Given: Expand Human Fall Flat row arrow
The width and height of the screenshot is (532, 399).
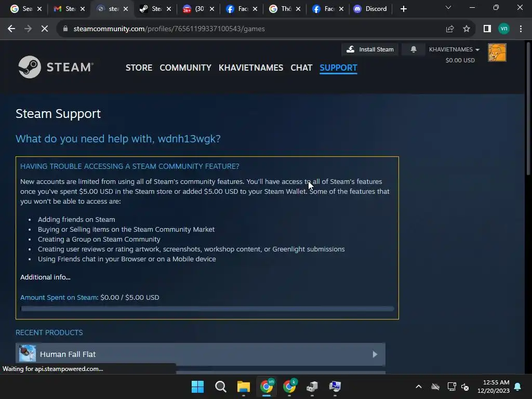Looking at the screenshot, I should coord(375,354).
